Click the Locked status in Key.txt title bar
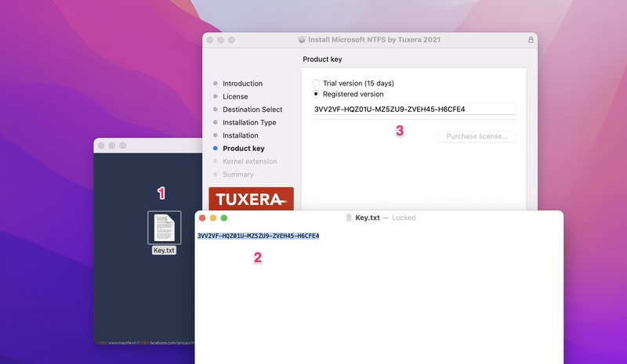 point(404,218)
